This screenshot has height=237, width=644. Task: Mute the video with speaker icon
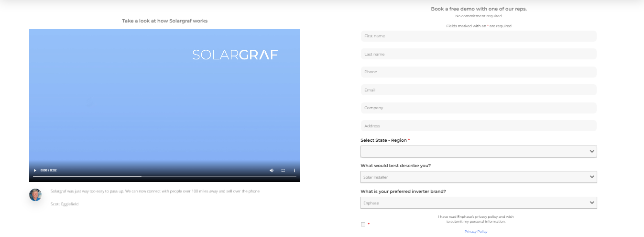click(272, 170)
